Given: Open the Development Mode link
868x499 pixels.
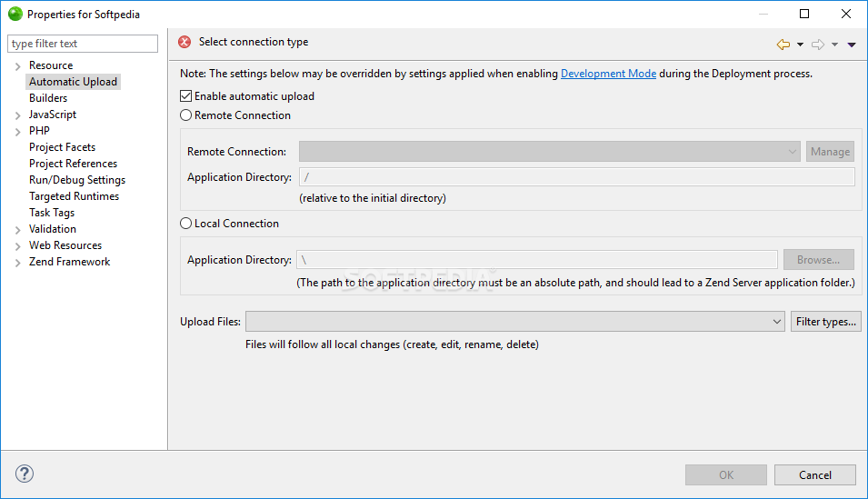Looking at the screenshot, I should (x=608, y=74).
